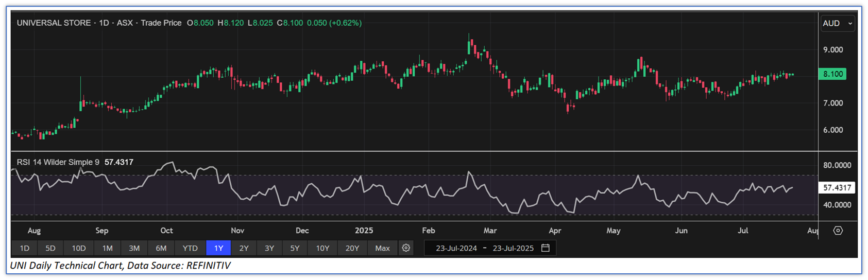Select the 5D time range

[50, 248]
